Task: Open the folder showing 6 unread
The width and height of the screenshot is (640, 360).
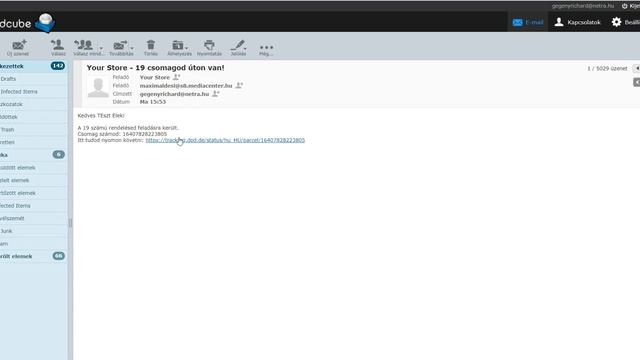Action: tap(33, 155)
